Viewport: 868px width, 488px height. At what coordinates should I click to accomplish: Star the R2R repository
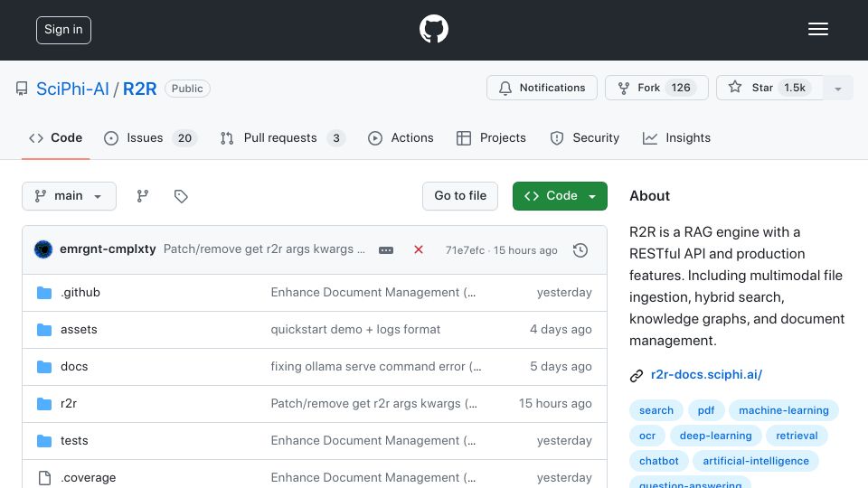pyautogui.click(x=769, y=88)
